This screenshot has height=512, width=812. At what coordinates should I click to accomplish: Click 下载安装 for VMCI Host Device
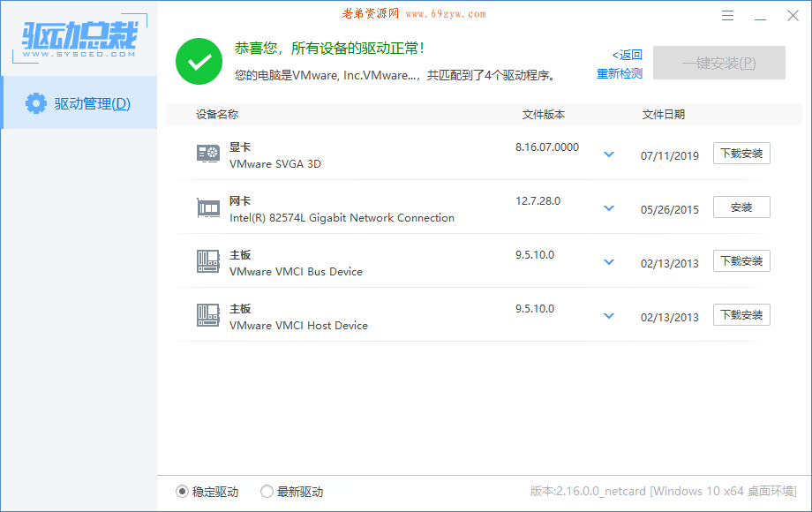pos(741,315)
